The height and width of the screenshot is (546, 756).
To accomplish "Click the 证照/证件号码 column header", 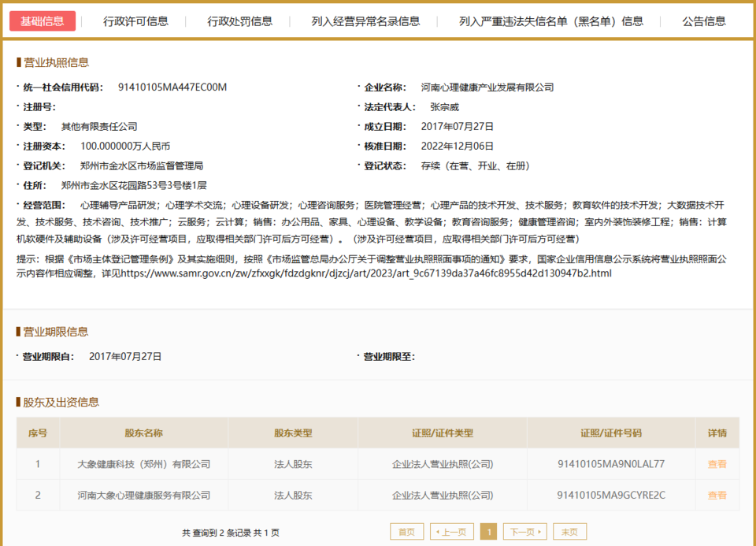I will (611, 433).
